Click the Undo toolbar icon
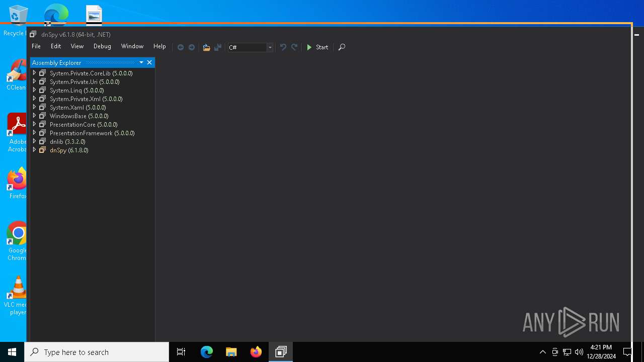644x362 pixels. [283, 47]
